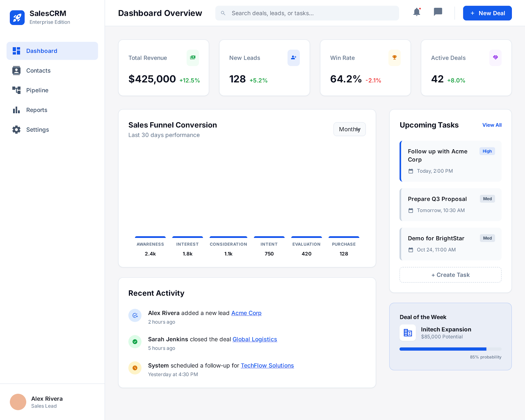Select the Pipeline icon in sidebar
Viewport: 525px width, 420px height.
16,90
